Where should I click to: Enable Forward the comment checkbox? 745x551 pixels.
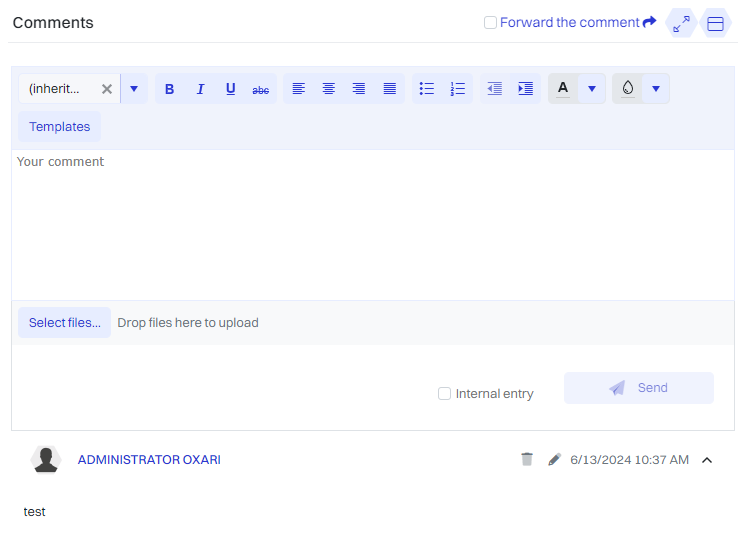point(490,23)
